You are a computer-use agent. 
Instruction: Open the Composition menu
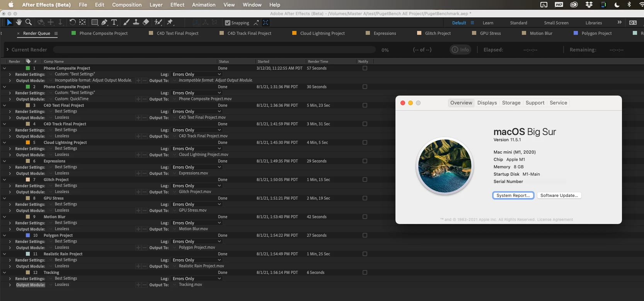pyautogui.click(x=127, y=5)
